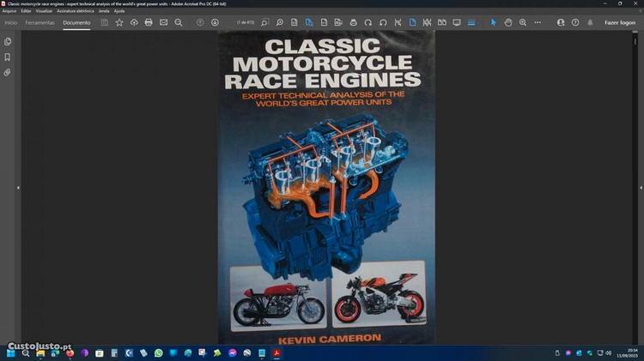
Task: Expand the left navigation pane arrow
Action: coord(18,187)
